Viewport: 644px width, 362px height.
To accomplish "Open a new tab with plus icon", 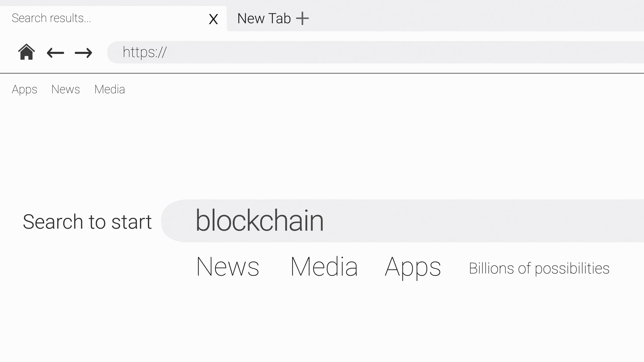I will coord(302,18).
